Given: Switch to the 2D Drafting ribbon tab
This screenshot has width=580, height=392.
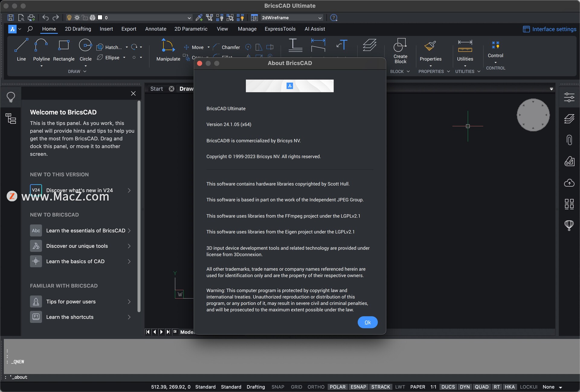Looking at the screenshot, I should 78,29.
